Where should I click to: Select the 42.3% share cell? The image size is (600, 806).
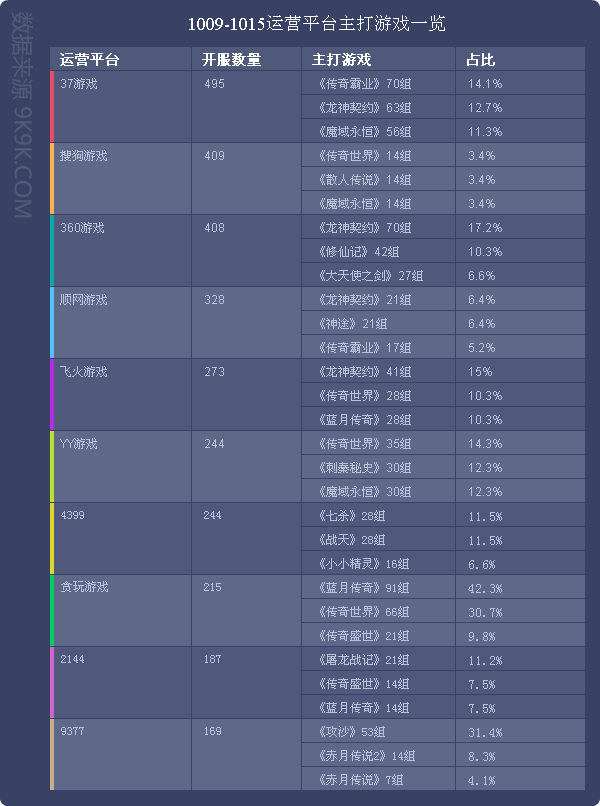pyautogui.click(x=484, y=588)
